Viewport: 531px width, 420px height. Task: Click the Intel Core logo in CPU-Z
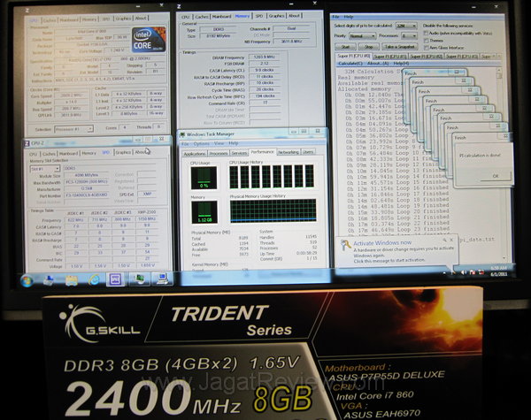(x=149, y=40)
